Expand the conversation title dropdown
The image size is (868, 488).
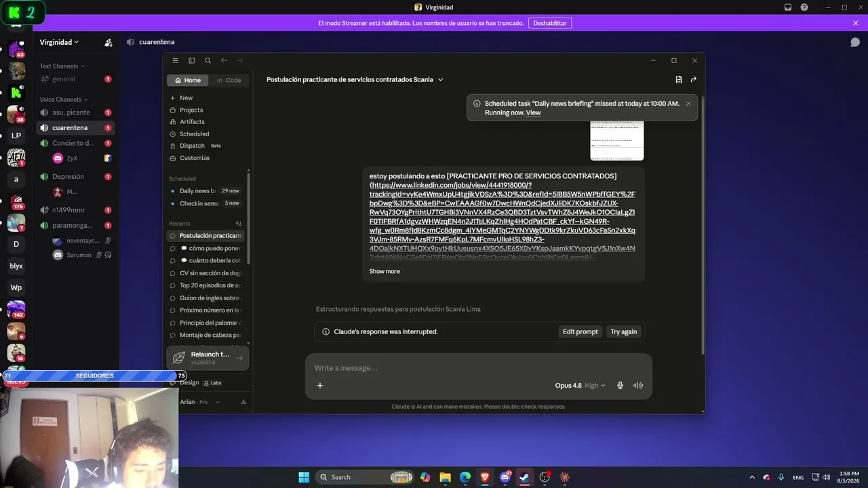click(x=440, y=80)
